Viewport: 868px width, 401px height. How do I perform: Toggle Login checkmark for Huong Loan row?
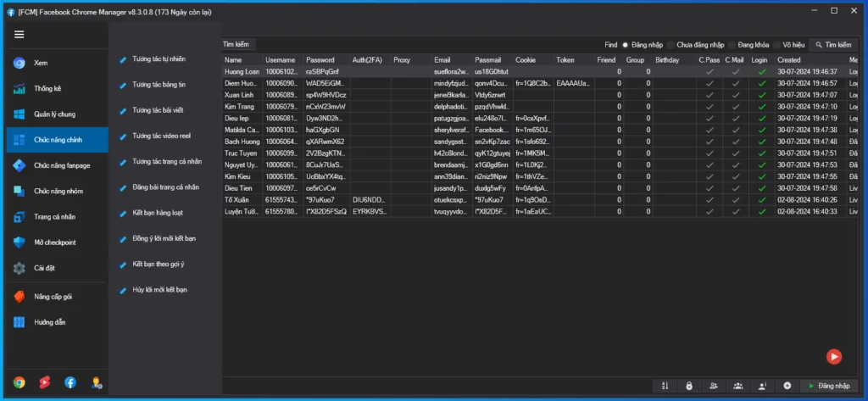(x=762, y=71)
